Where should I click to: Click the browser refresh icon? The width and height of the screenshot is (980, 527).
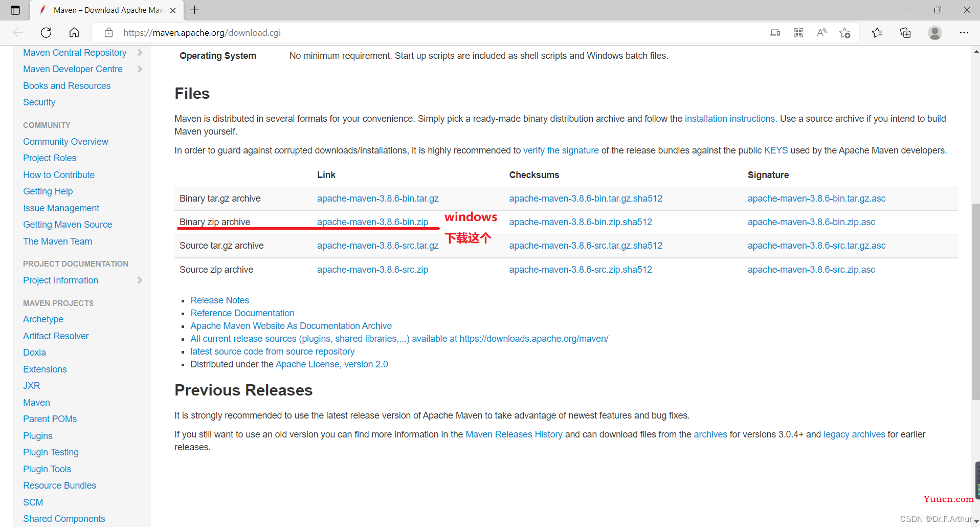point(46,33)
